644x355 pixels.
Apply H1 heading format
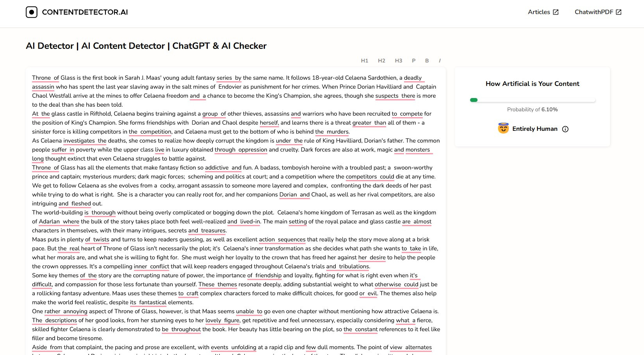click(365, 61)
